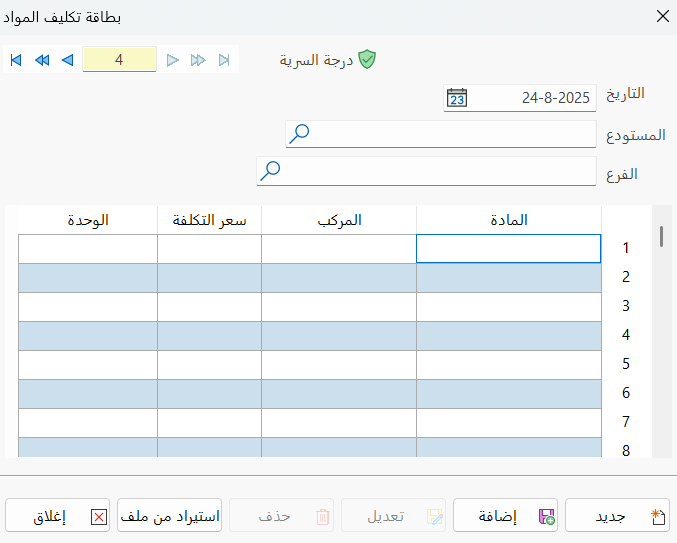Click the المادة column header
The image size is (677, 543).
[x=509, y=220]
